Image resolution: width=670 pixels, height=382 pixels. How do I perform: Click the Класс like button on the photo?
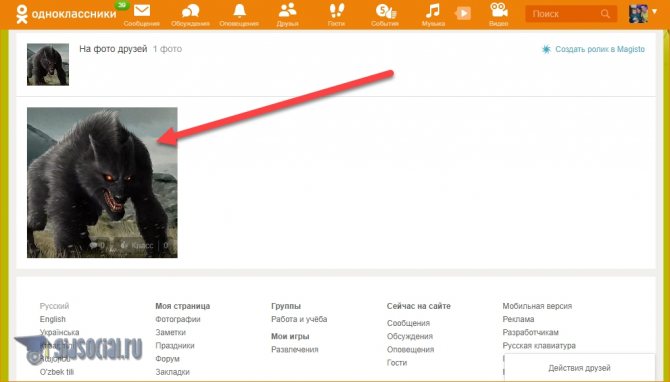coord(137,245)
